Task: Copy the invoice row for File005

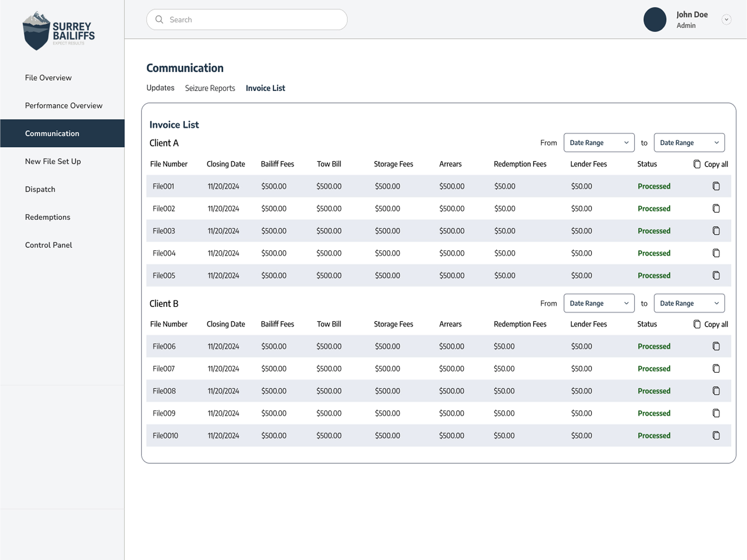Action: (x=717, y=275)
